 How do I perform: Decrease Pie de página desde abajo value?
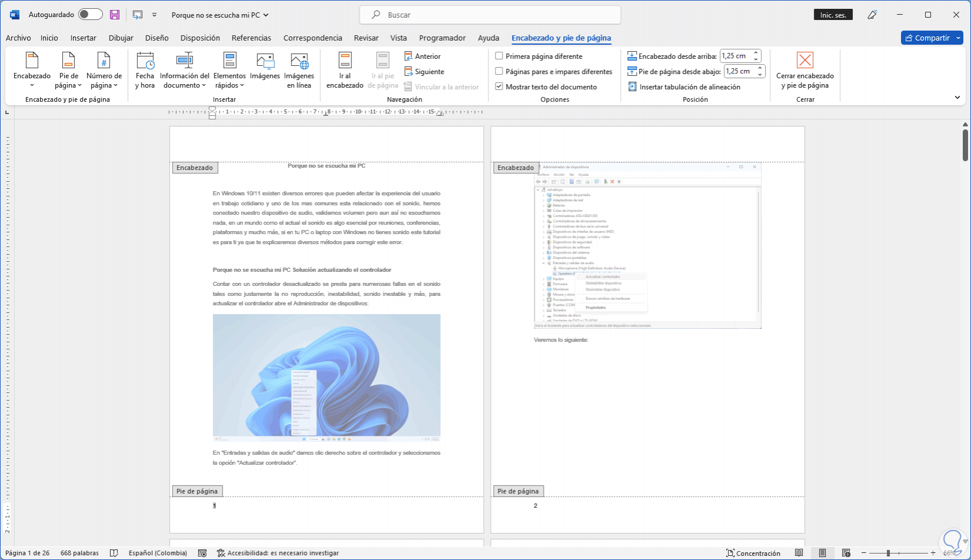760,75
